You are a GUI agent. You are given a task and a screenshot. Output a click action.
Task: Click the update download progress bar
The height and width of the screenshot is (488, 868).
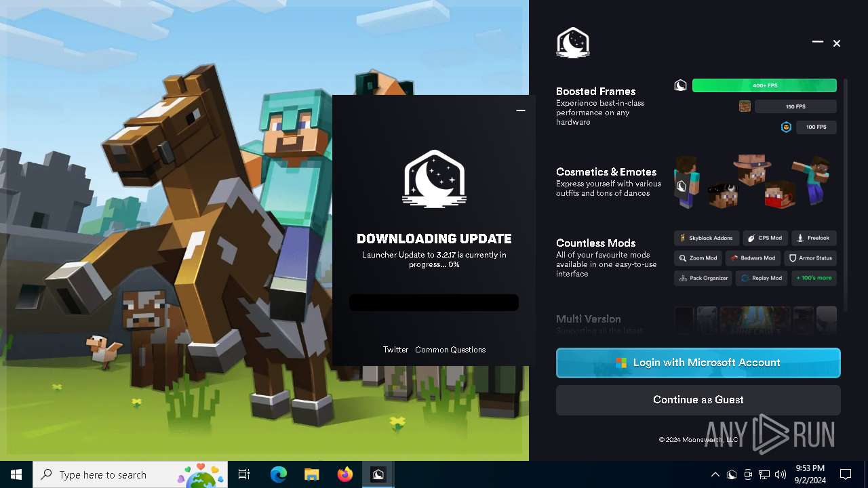tap(434, 302)
